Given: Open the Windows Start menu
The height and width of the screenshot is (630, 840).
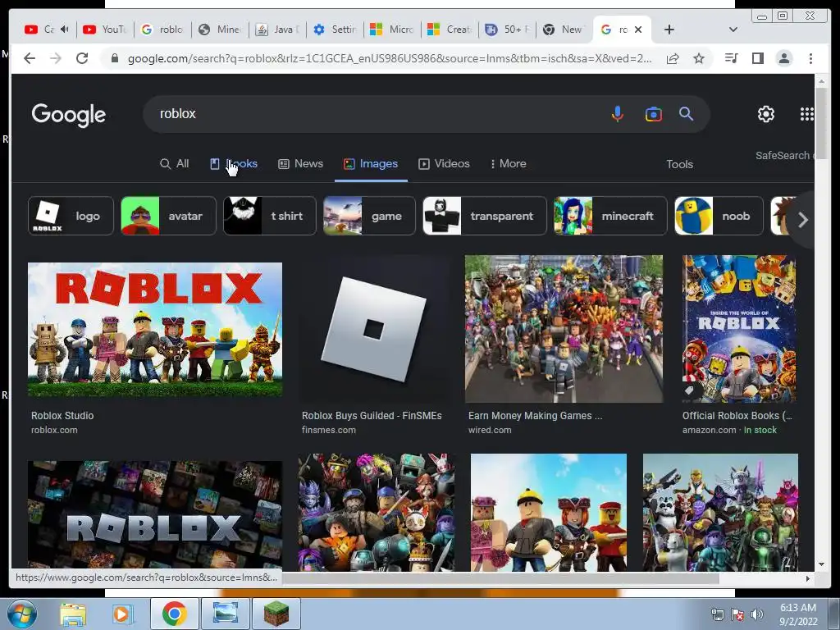Looking at the screenshot, I should 22,614.
